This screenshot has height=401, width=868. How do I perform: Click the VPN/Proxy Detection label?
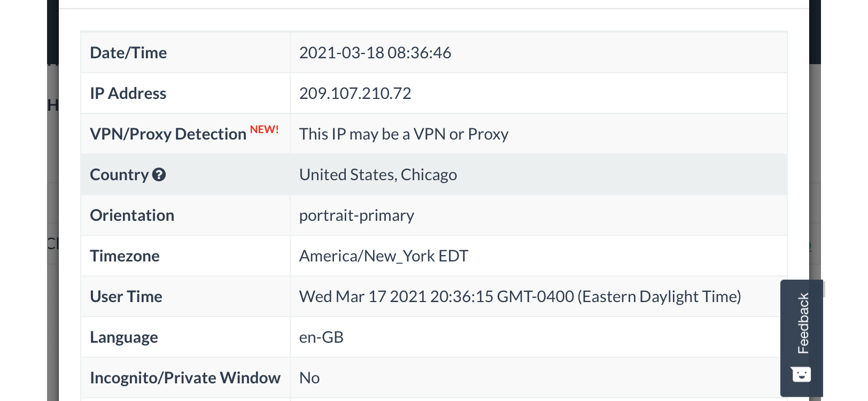coord(168,134)
